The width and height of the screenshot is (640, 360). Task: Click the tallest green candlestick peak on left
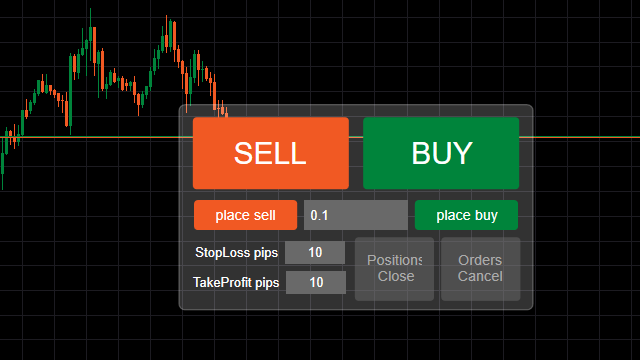[90, 24]
